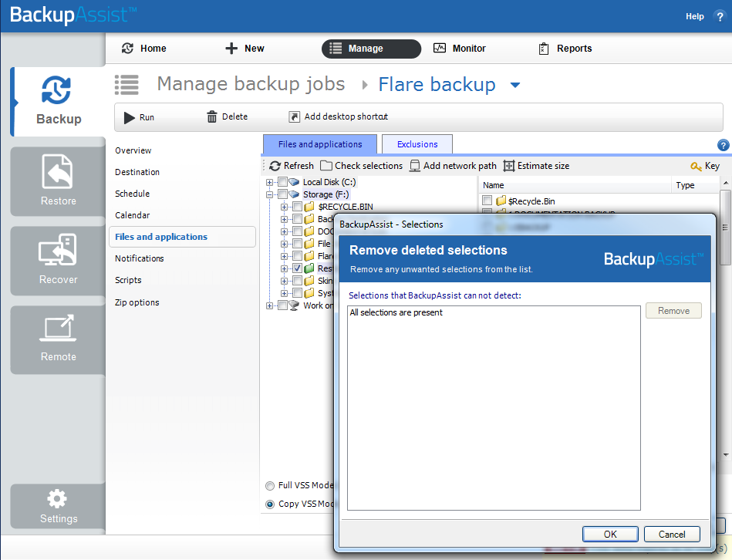Select the Storage (F:) drive label
Viewport: 732px width, 560px height.
[x=326, y=194]
